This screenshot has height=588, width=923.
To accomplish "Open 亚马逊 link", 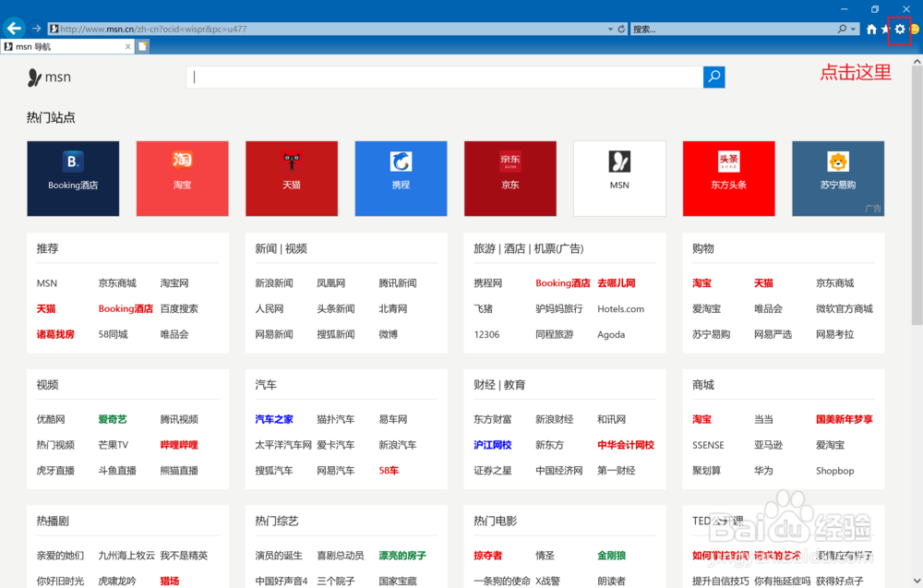I will point(768,445).
